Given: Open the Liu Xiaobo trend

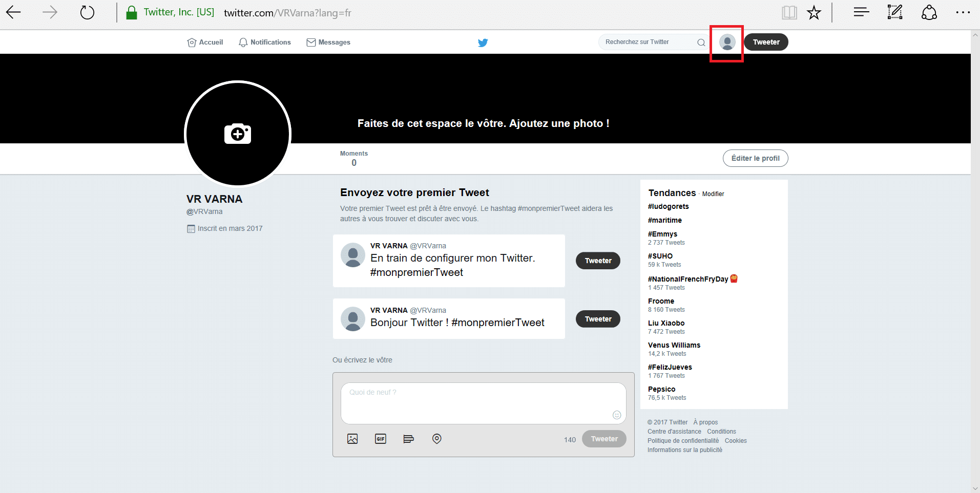Looking at the screenshot, I should pyautogui.click(x=666, y=323).
